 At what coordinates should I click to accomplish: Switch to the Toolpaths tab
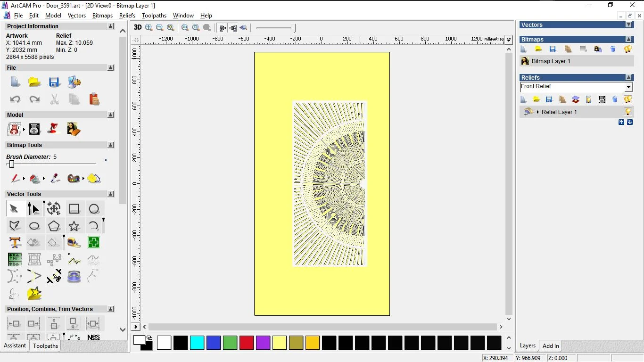click(x=45, y=346)
